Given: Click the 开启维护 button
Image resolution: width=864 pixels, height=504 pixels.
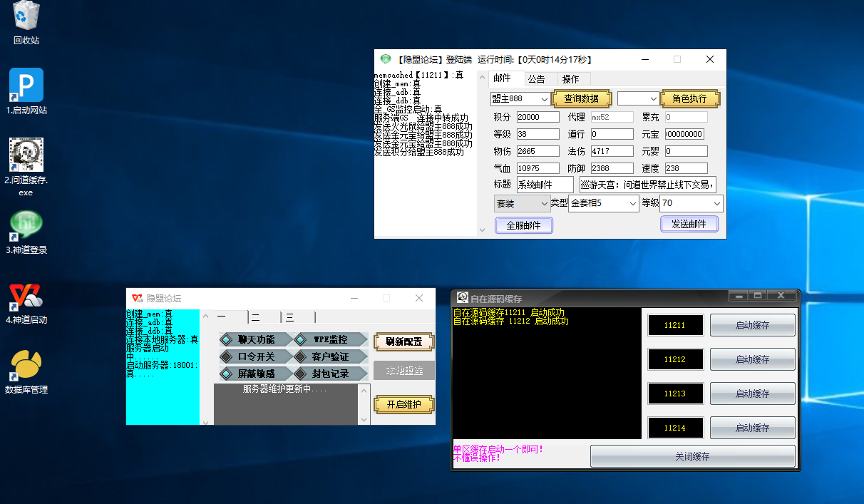Looking at the screenshot, I should coord(403,404).
